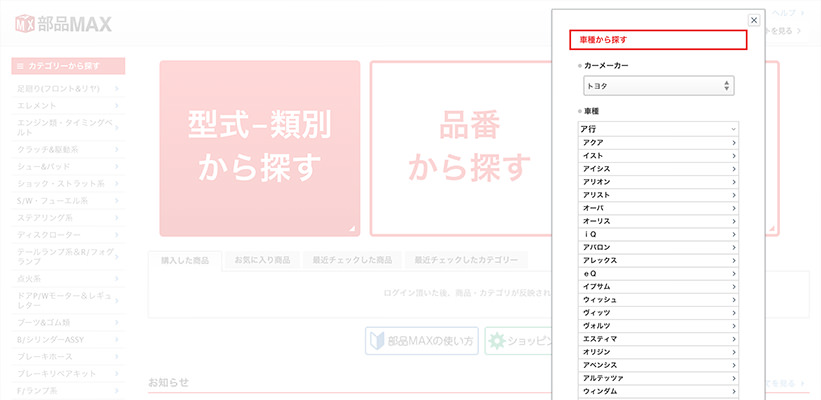The width and height of the screenshot is (821, 400).
Task: Select オリジン in the vehicle list
Action: click(x=658, y=352)
